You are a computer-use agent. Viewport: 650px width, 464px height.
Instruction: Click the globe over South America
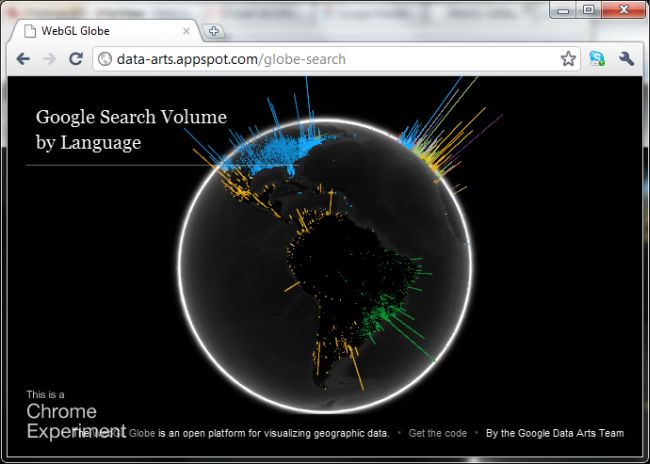[x=352, y=290]
